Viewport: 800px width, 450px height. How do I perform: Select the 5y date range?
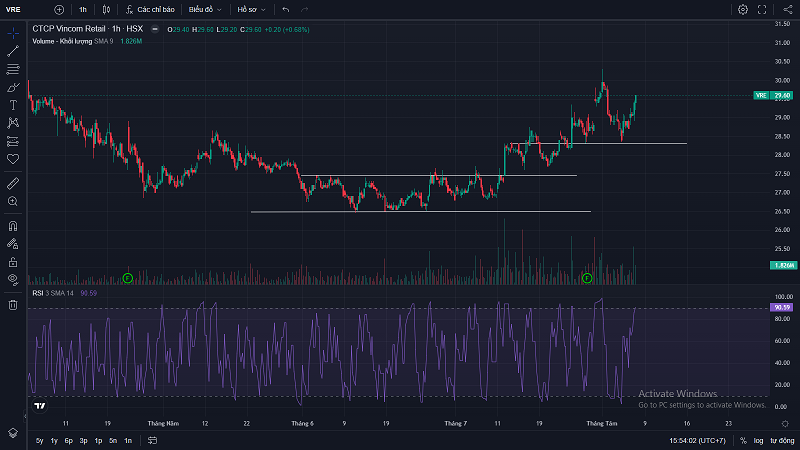(x=39, y=440)
